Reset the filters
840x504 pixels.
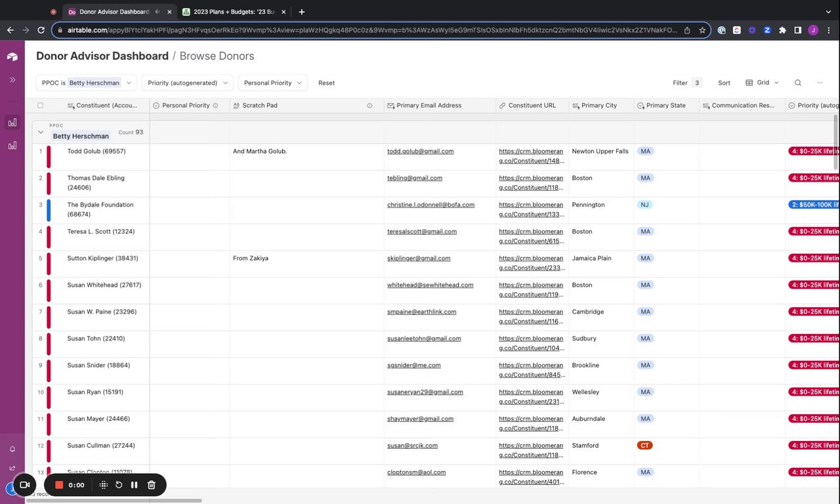click(326, 83)
